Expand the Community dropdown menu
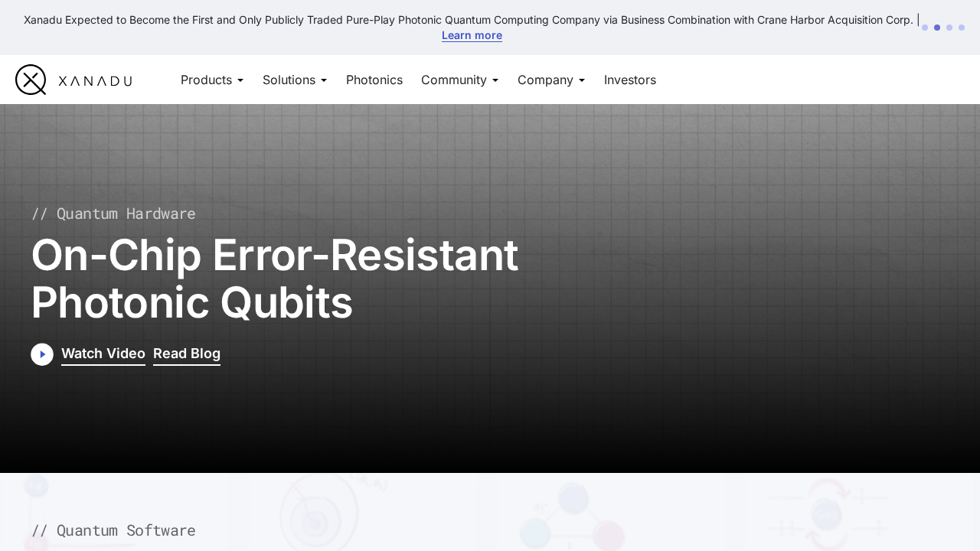Viewport: 980px width, 551px height. pos(459,80)
